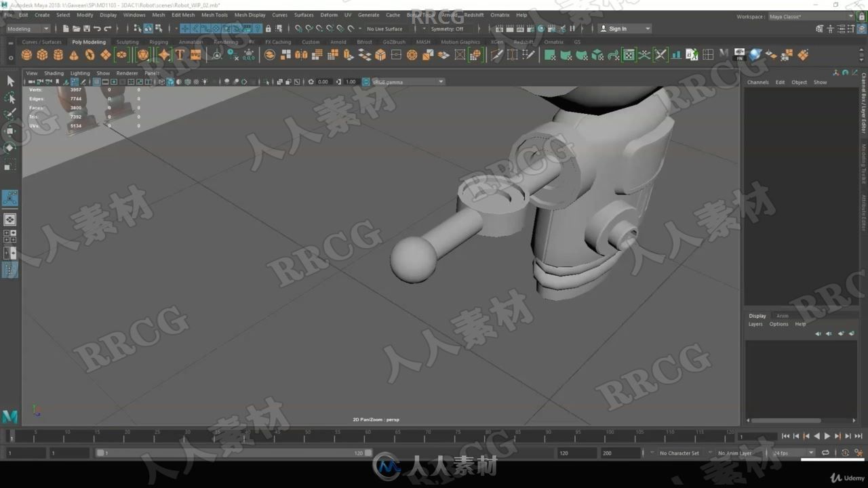The height and width of the screenshot is (488, 868).
Task: Click the Play forwards button
Action: (x=827, y=436)
